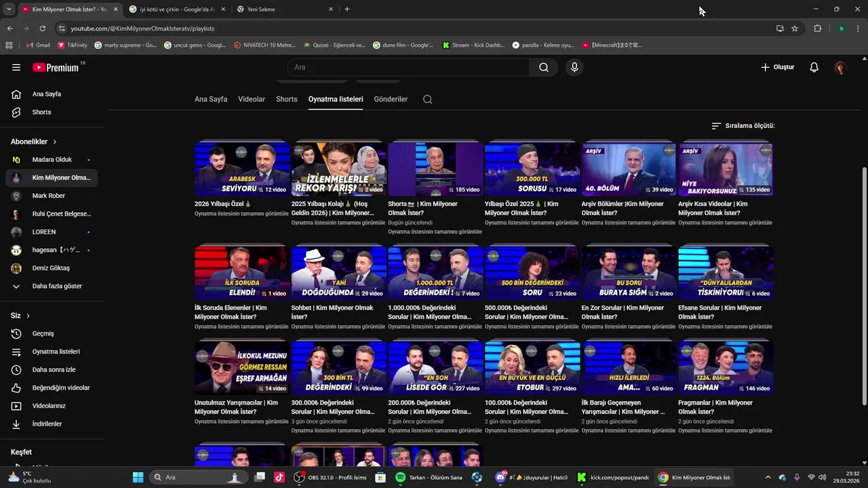This screenshot has height=488, width=868.
Task: Open the Gmail bookmark
Action: pyautogui.click(x=38, y=45)
